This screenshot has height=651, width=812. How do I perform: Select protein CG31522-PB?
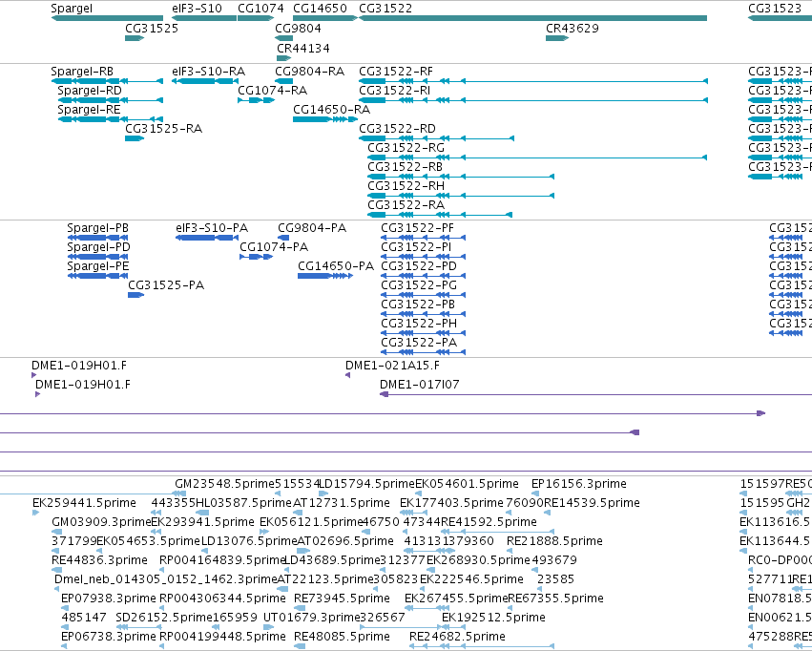pos(423,314)
